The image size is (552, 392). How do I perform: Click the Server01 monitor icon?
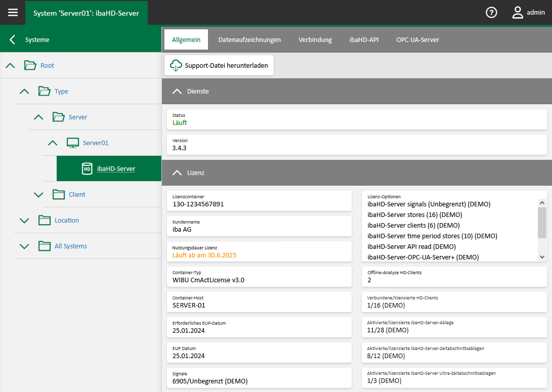click(x=73, y=143)
